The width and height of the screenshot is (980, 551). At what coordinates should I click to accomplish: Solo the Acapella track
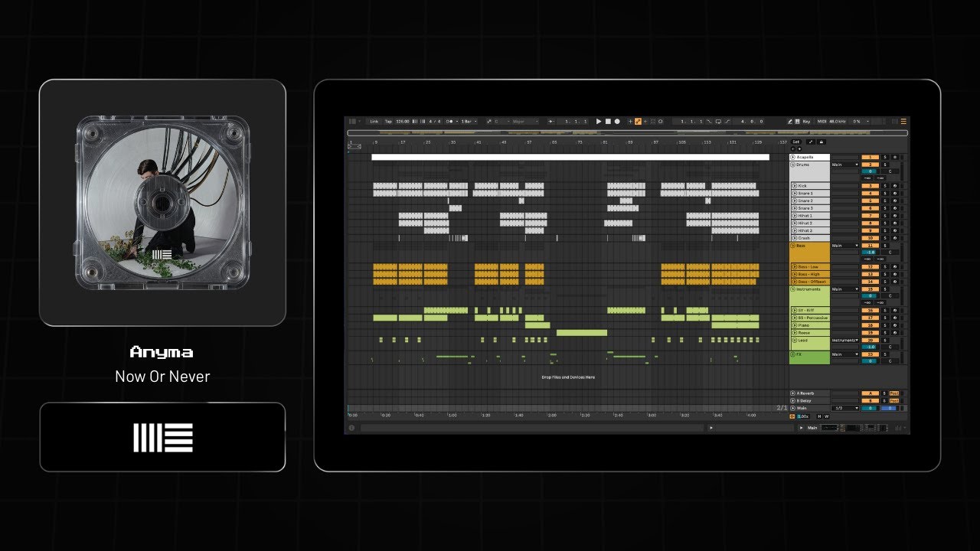point(885,157)
